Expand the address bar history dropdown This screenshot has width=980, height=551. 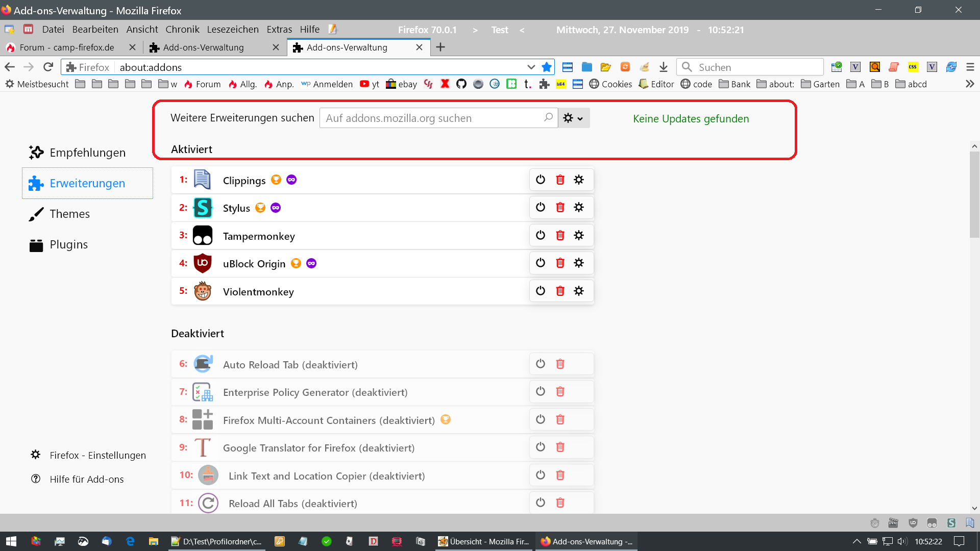531,67
